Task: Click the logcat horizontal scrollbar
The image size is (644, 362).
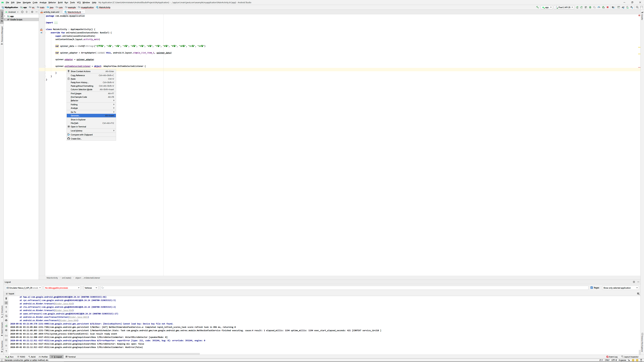Action: 105,354
